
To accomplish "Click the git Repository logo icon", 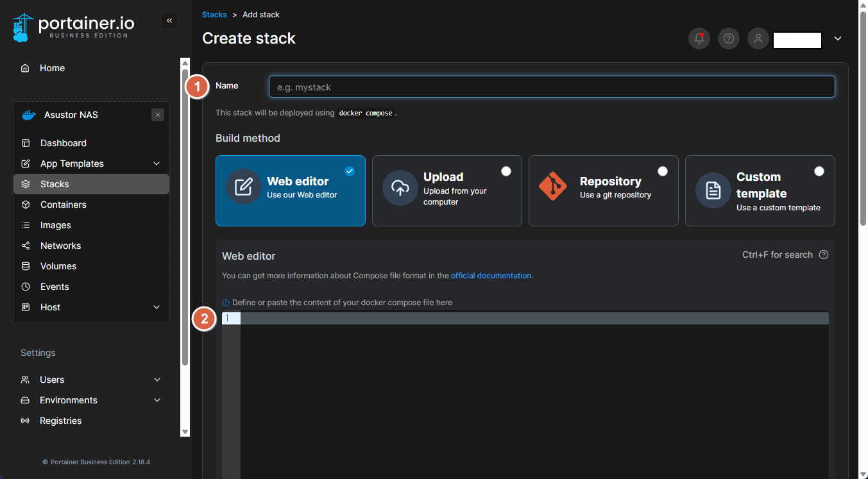I will (x=552, y=187).
